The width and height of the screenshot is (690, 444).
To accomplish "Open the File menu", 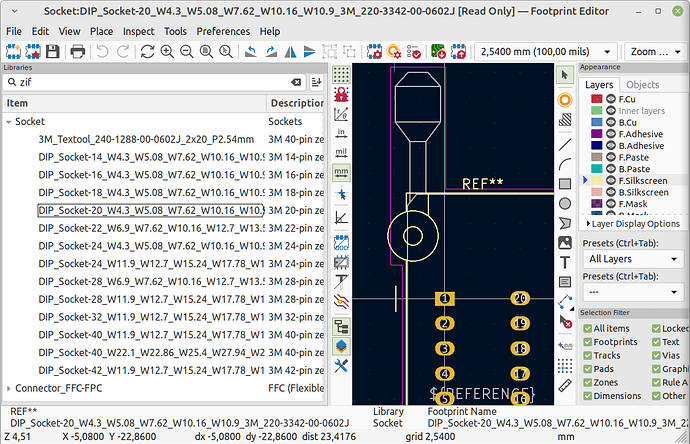I will point(14,31).
